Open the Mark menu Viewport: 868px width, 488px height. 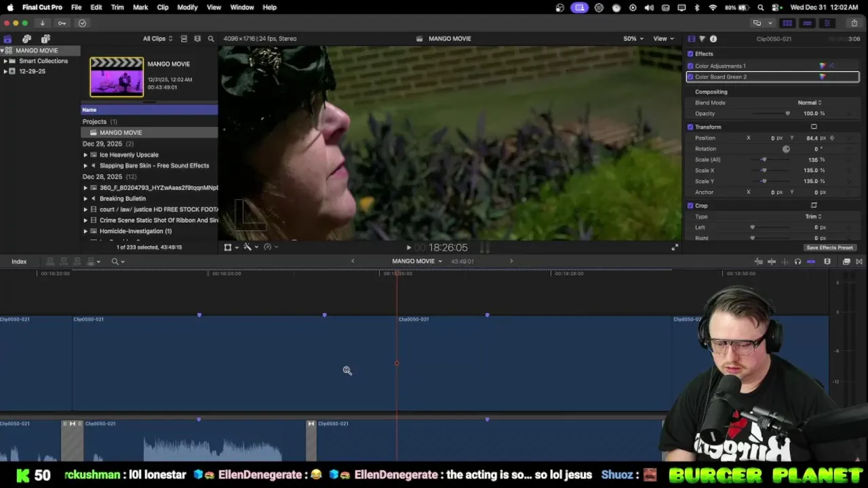click(x=140, y=7)
